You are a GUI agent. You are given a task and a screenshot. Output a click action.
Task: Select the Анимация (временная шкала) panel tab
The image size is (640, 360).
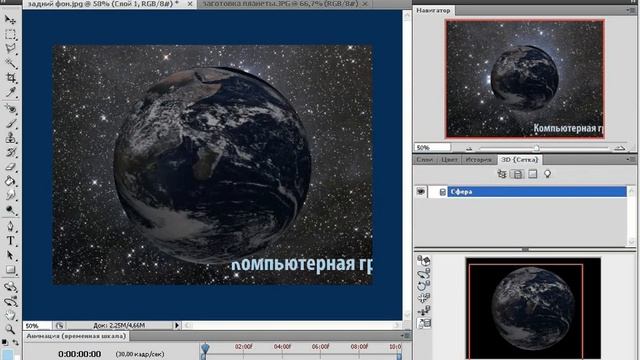(76, 336)
